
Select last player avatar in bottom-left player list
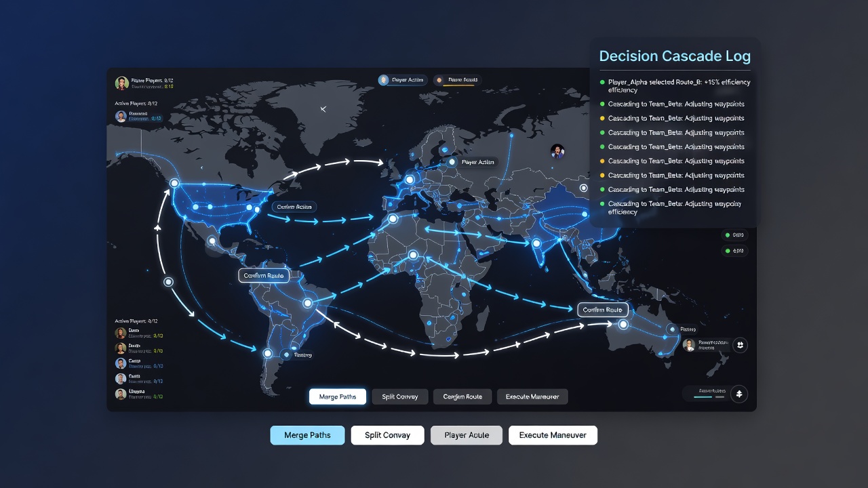[x=121, y=394]
